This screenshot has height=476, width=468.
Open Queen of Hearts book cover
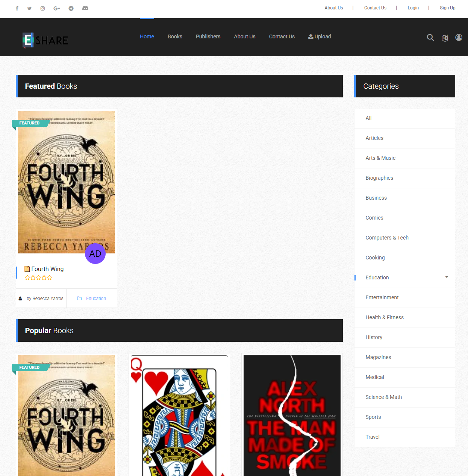coord(179,415)
